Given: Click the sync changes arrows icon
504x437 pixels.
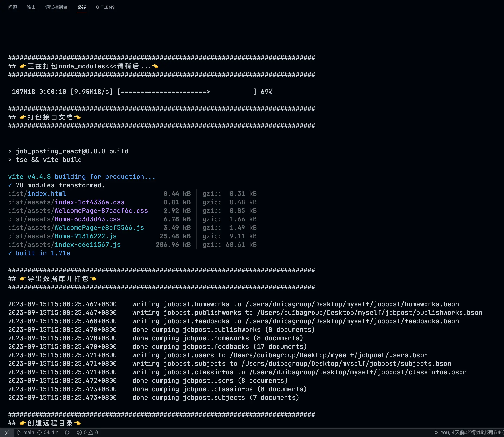Looking at the screenshot, I should coord(39,432).
